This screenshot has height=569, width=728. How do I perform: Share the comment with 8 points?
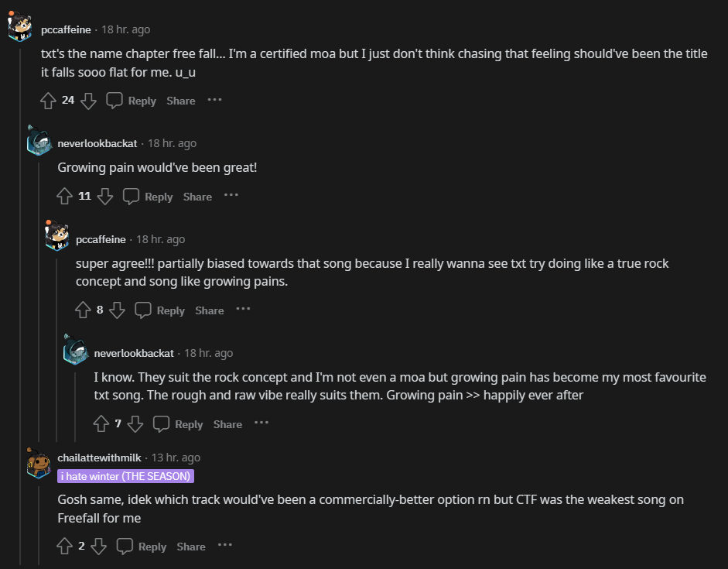point(209,310)
